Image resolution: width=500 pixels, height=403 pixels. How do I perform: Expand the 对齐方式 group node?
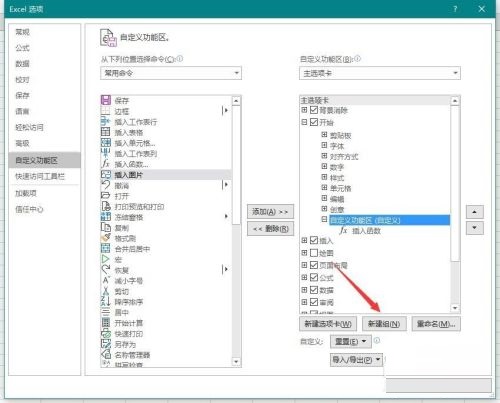pos(324,156)
